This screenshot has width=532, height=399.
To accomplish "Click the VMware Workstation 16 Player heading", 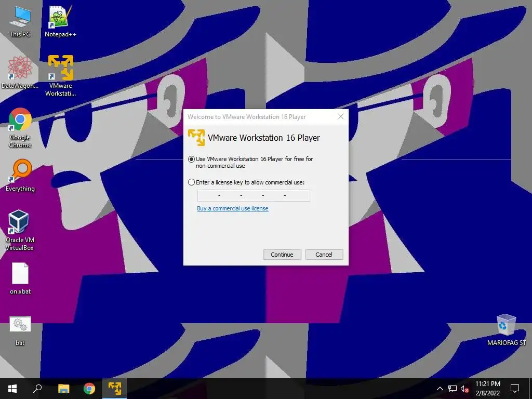I will point(263,138).
